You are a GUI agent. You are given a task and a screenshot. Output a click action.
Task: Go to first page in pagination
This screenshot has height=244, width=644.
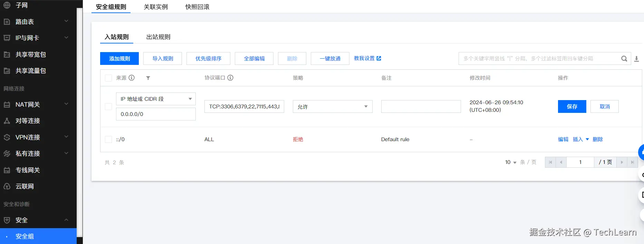[550, 162]
